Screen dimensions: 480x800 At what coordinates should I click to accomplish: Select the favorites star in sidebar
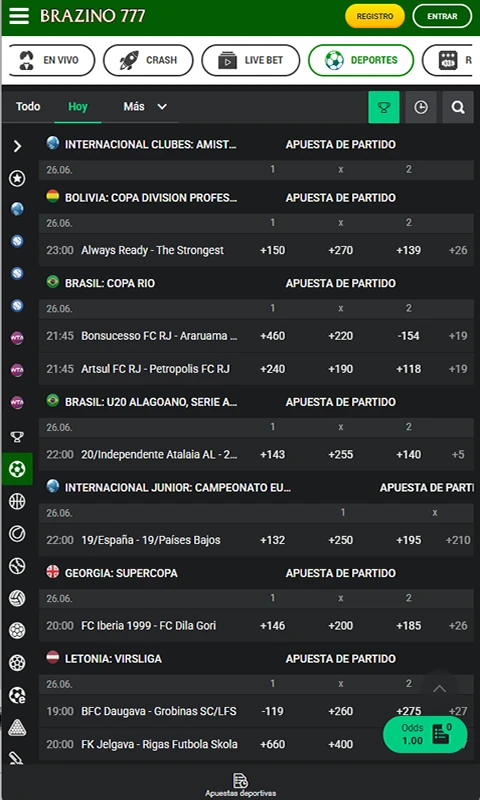[17, 178]
